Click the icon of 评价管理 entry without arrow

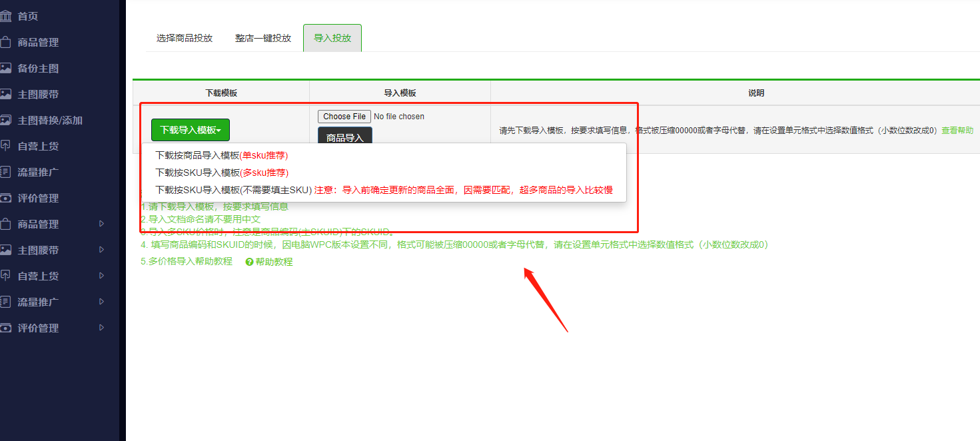(x=6, y=198)
